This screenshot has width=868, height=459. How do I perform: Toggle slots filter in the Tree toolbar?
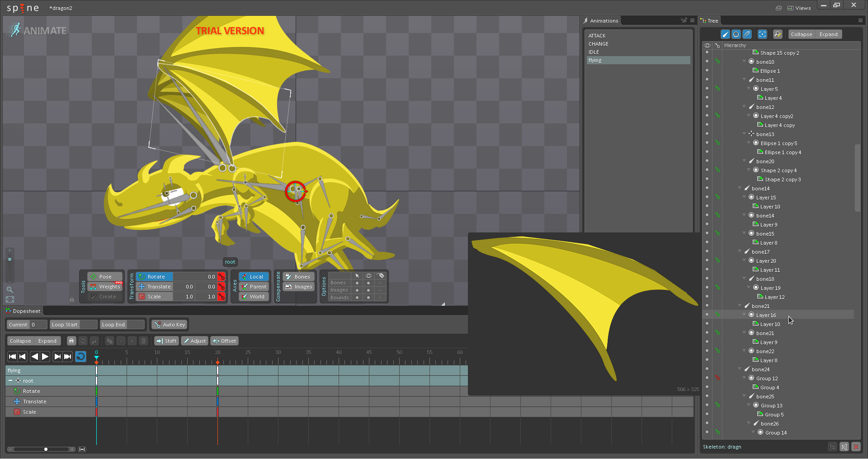(736, 34)
